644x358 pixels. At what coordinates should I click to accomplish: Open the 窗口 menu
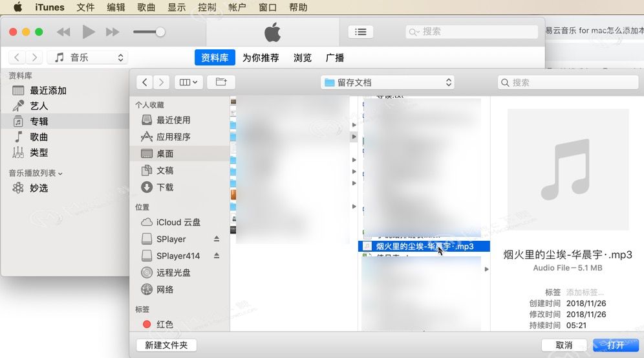268,7
